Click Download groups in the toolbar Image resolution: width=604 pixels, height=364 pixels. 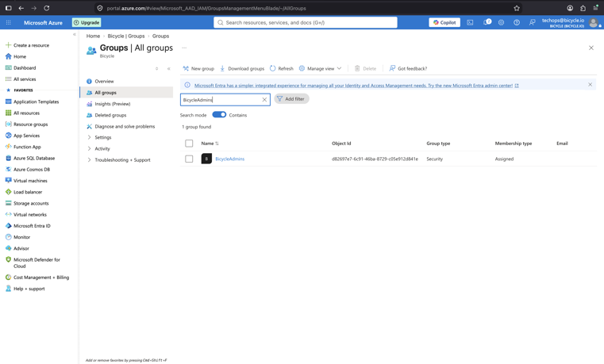point(242,68)
